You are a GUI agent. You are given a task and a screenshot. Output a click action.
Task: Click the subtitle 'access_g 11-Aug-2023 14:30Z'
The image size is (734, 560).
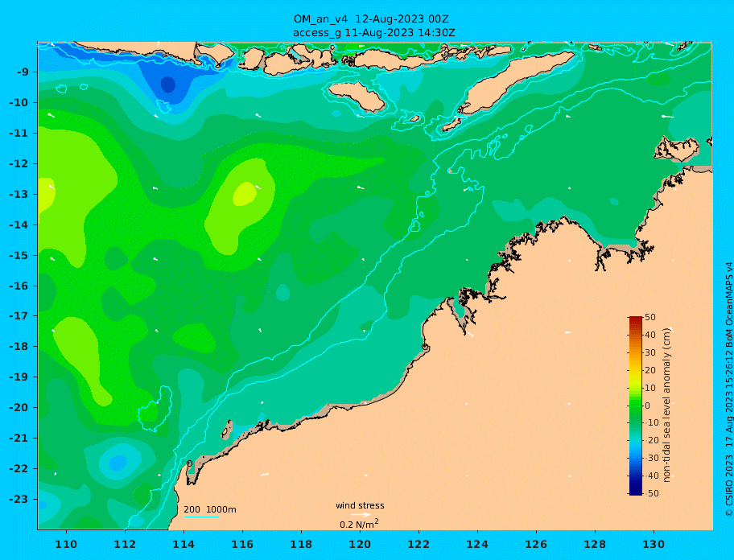coord(373,33)
